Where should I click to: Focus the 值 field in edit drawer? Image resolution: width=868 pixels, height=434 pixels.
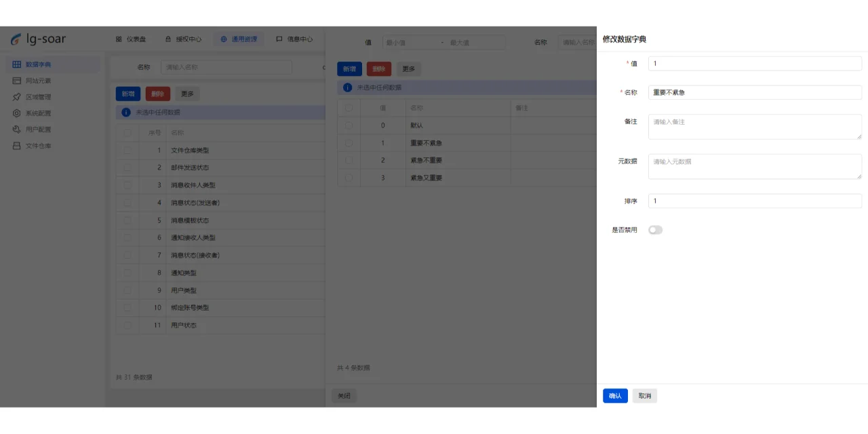[x=755, y=63]
